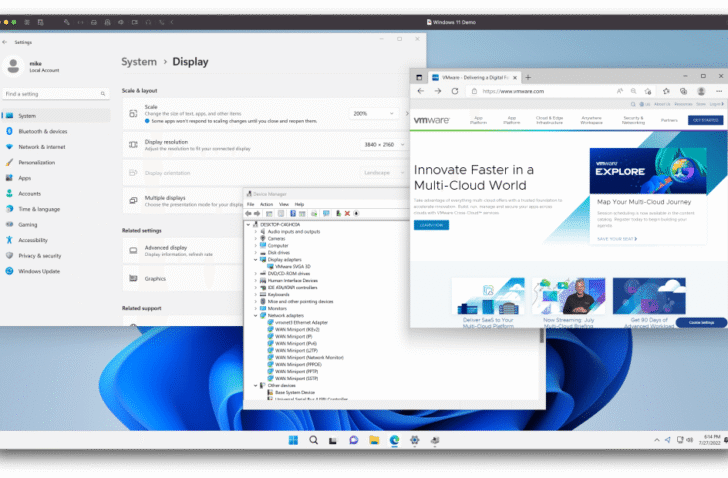Open the Display resolution 3840 × 2160 dropdown
The width and height of the screenshot is (728, 478).
[384, 144]
